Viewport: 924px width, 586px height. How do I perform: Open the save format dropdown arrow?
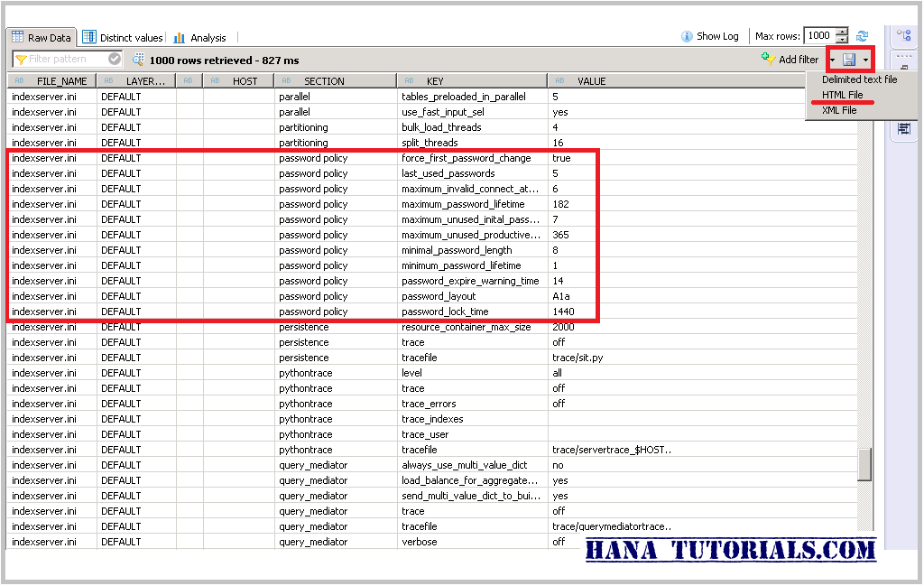(865, 60)
